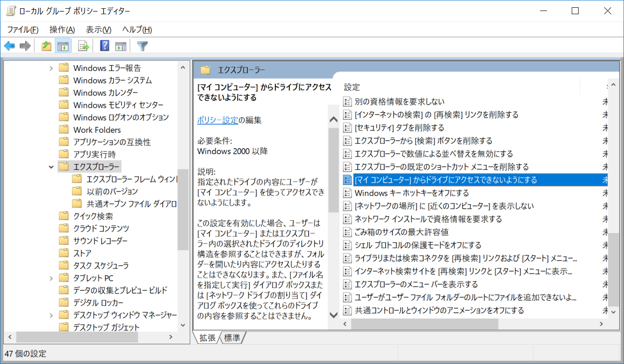Viewport: 624px width, 364px height.
Task: Click the Back arrow toolbar icon
Action: click(x=10, y=46)
